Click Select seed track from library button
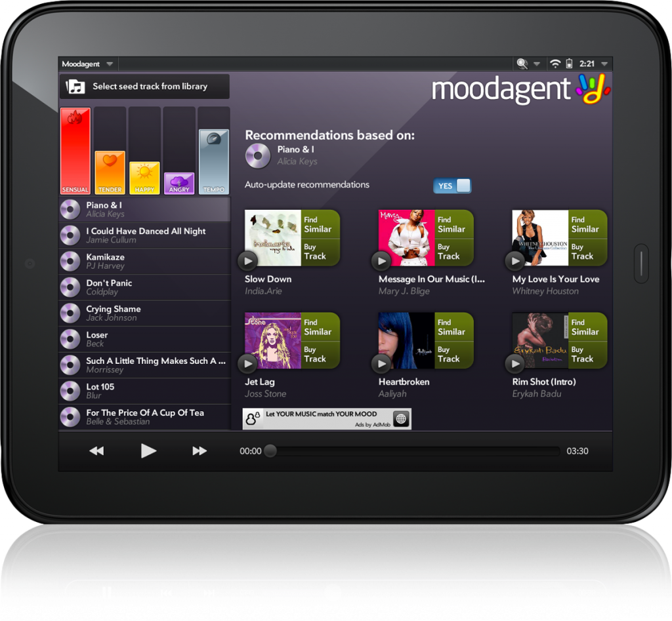The width and height of the screenshot is (672, 621). [x=144, y=87]
